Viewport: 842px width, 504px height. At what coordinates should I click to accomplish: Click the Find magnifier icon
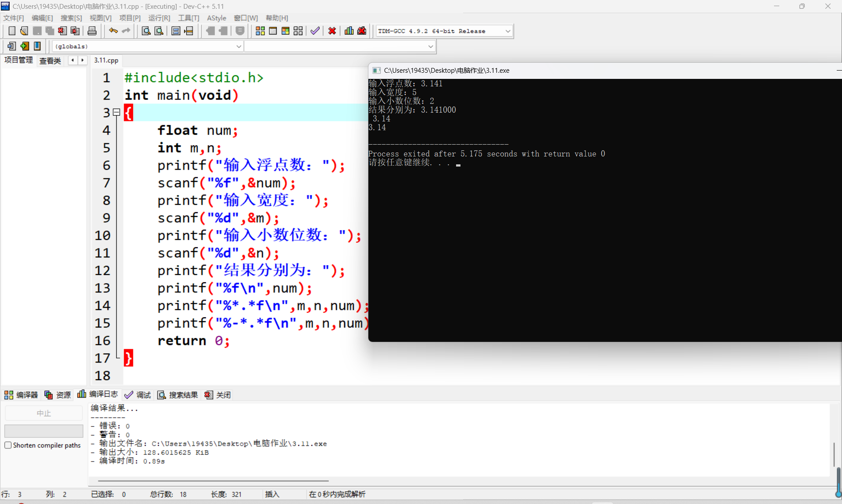tap(146, 31)
